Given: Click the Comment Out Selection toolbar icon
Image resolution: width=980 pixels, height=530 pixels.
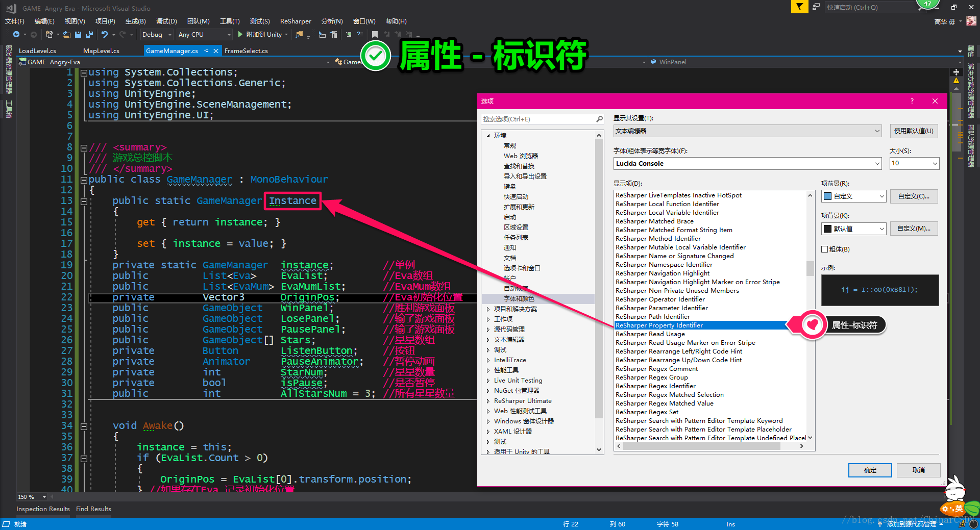Looking at the screenshot, I should coord(349,34).
